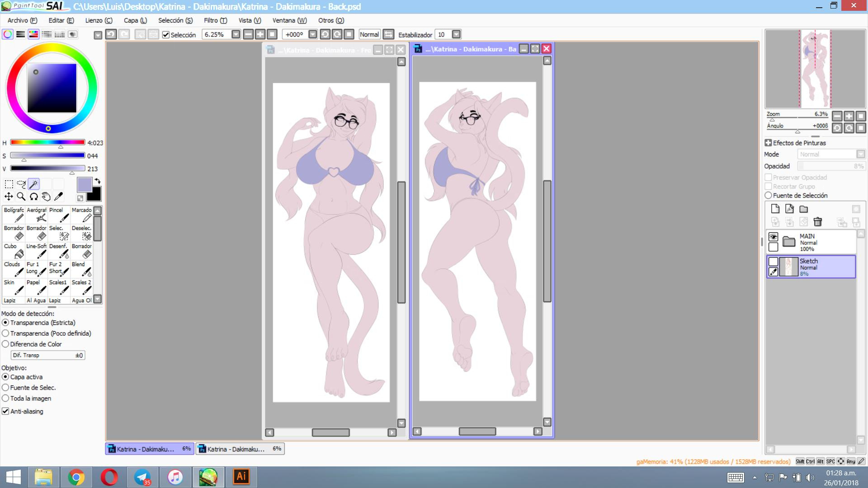This screenshot has height=488, width=868.
Task: Pick the Hand pan tool
Action: tap(46, 197)
